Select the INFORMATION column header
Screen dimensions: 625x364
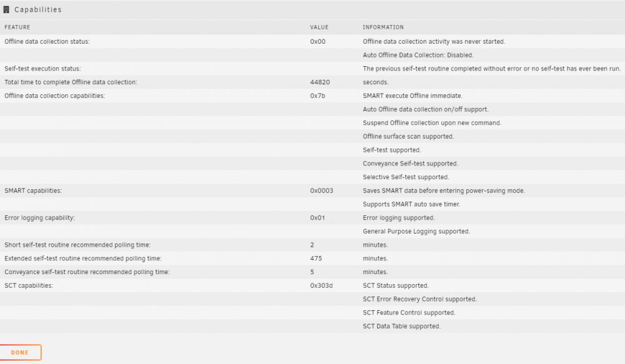pos(383,27)
